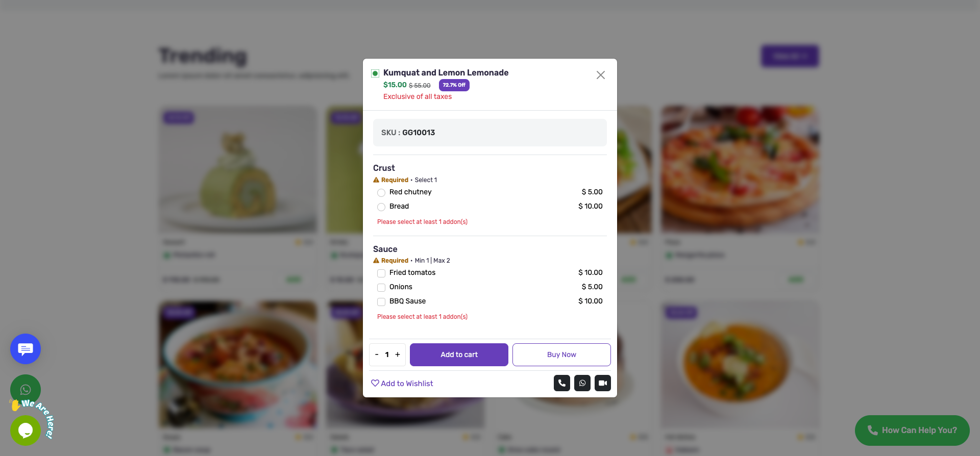Select the Bread crust option
The height and width of the screenshot is (456, 980).
(x=381, y=207)
